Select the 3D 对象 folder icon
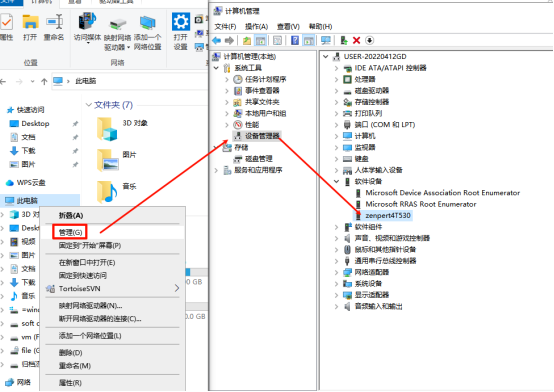Viewport: 554px width, 392px height. click(x=107, y=129)
